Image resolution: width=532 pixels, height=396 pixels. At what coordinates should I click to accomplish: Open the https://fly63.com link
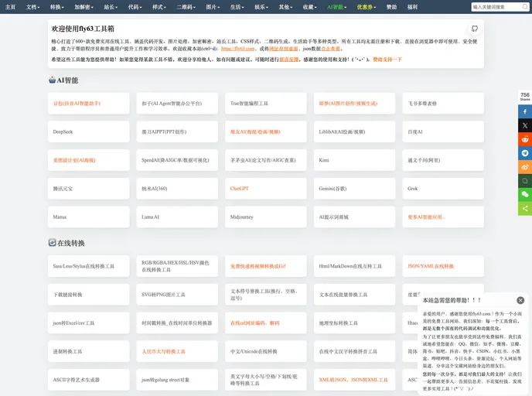click(237, 49)
